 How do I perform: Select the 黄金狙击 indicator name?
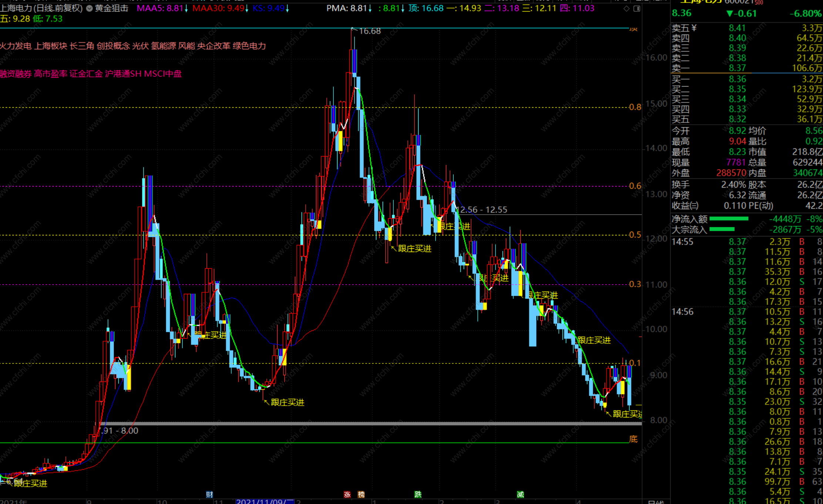click(x=111, y=8)
